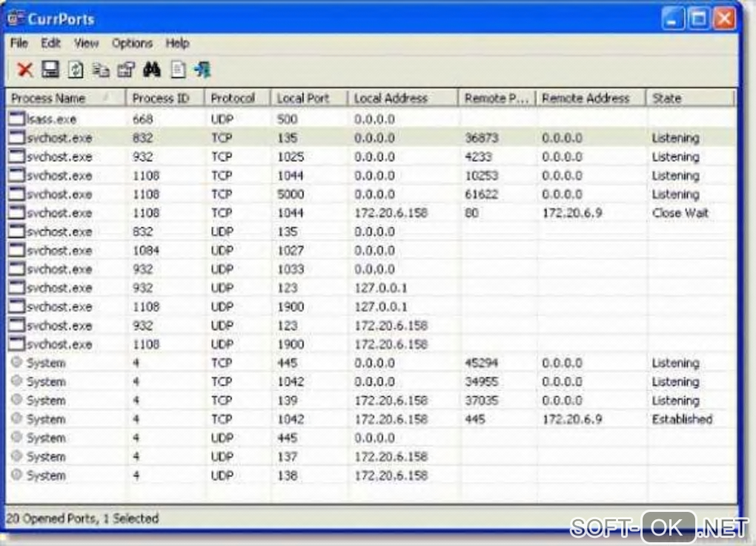756x546 pixels.
Task: Open the View menu
Action: (x=86, y=43)
